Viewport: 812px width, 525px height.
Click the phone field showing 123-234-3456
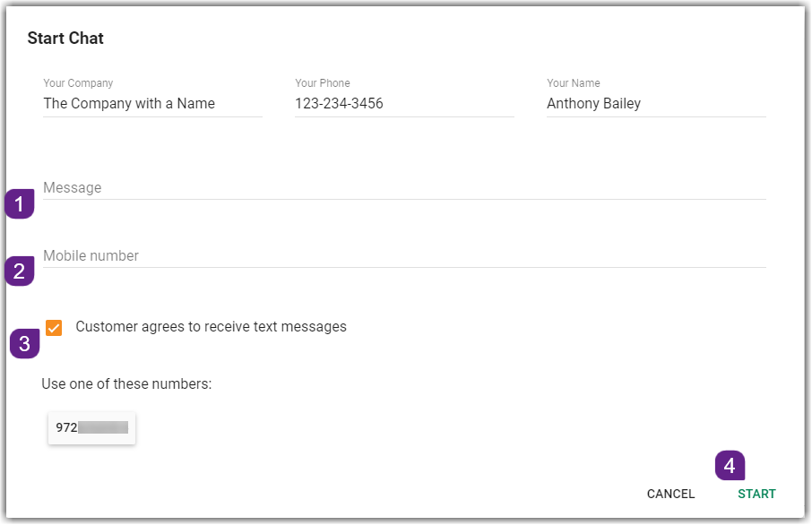point(404,104)
